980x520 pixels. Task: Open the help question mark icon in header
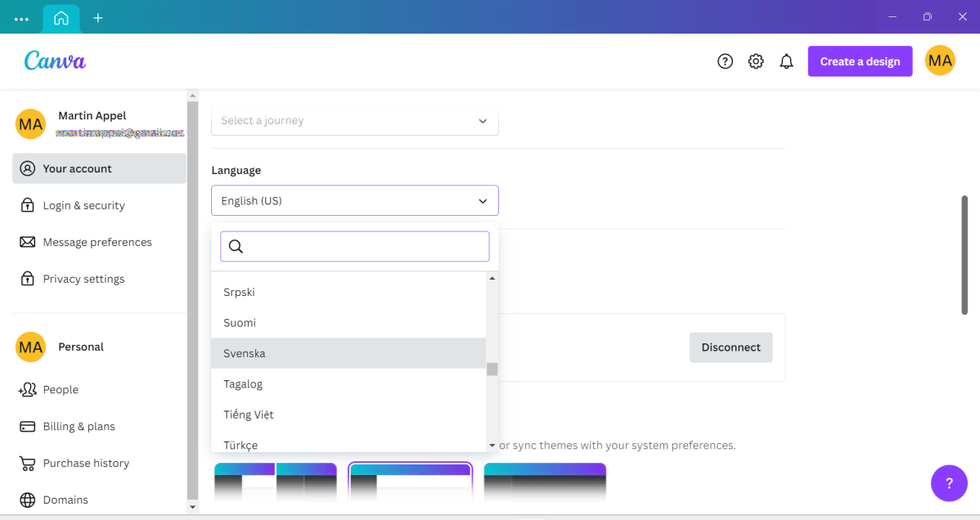(x=725, y=61)
